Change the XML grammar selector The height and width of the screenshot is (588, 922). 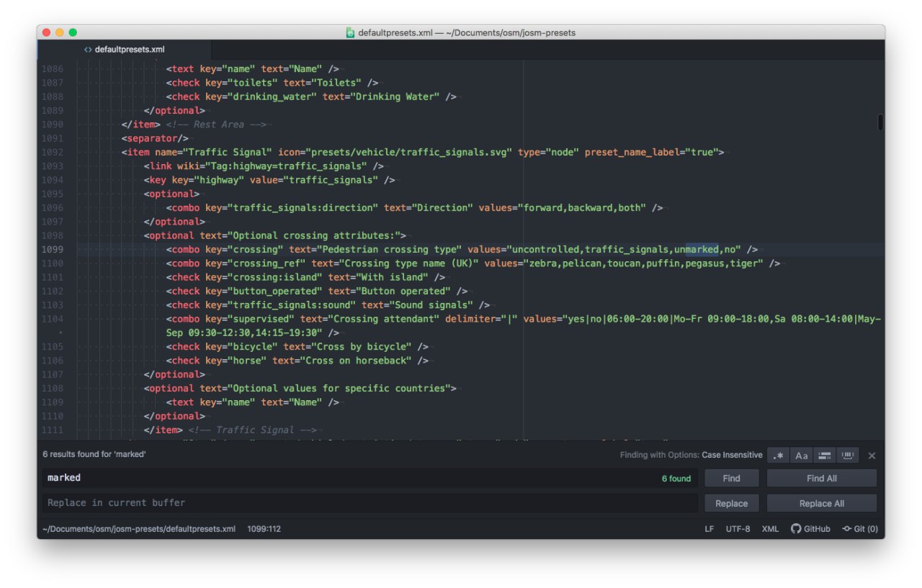coord(770,529)
